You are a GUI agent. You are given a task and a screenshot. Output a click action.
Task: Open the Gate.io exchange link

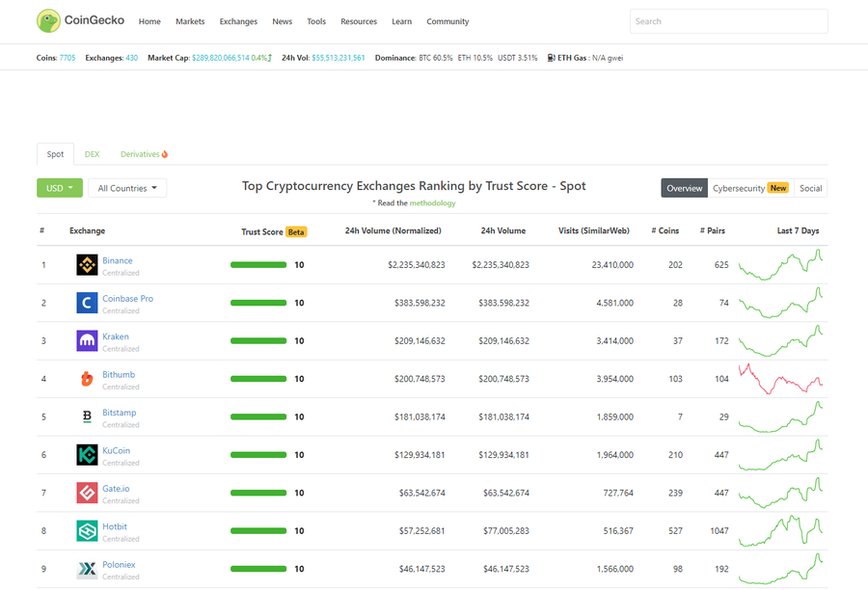coord(116,488)
